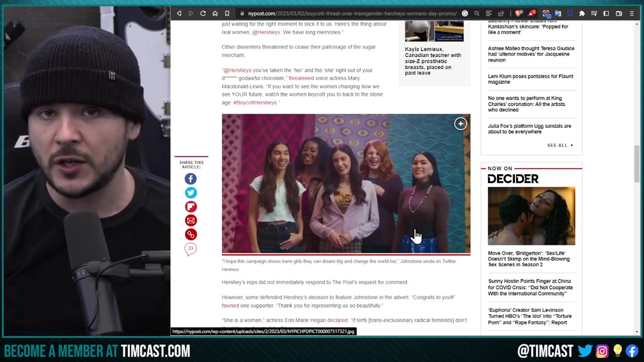The image size is (644, 362).
Task: Toggle reader mode in the address bar
Action: 489,14
